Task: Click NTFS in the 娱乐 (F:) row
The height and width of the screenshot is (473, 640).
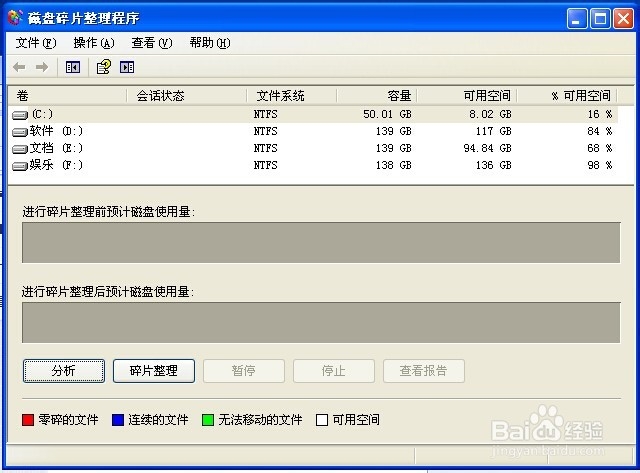Action: 265,165
